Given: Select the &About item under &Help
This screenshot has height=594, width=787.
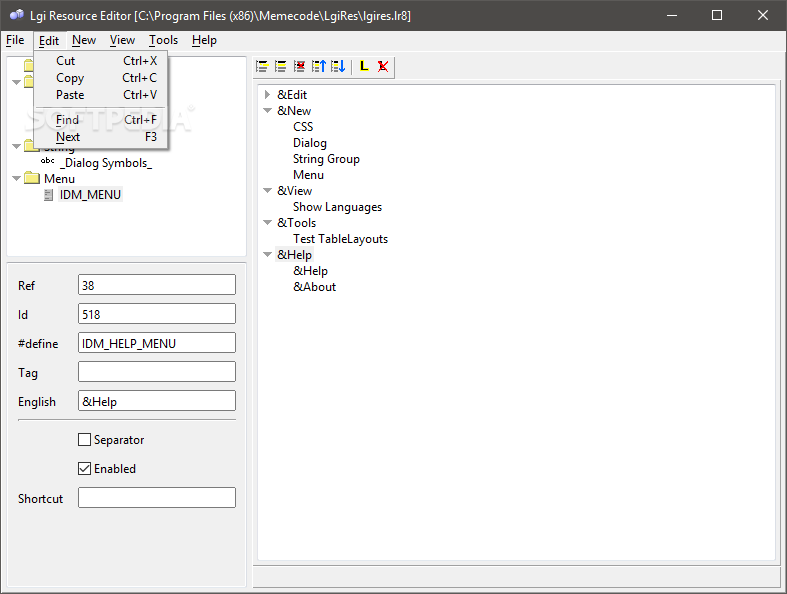Looking at the screenshot, I should point(314,287).
